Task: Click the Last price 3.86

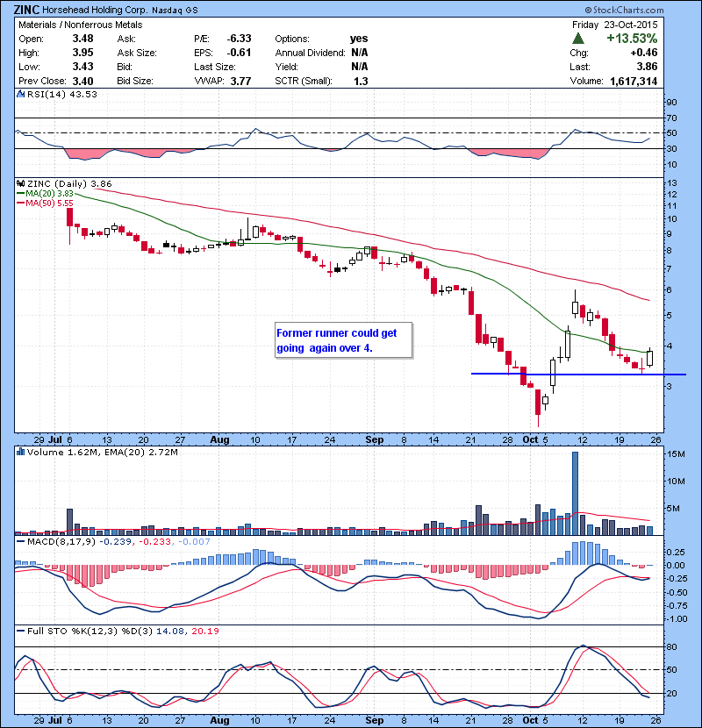Action: [648, 67]
